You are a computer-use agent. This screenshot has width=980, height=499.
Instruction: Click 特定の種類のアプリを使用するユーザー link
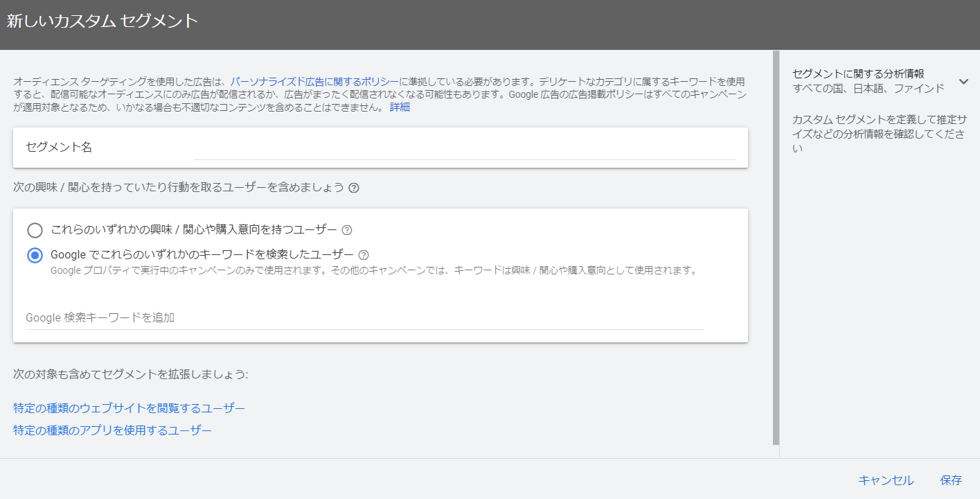pyautogui.click(x=112, y=430)
